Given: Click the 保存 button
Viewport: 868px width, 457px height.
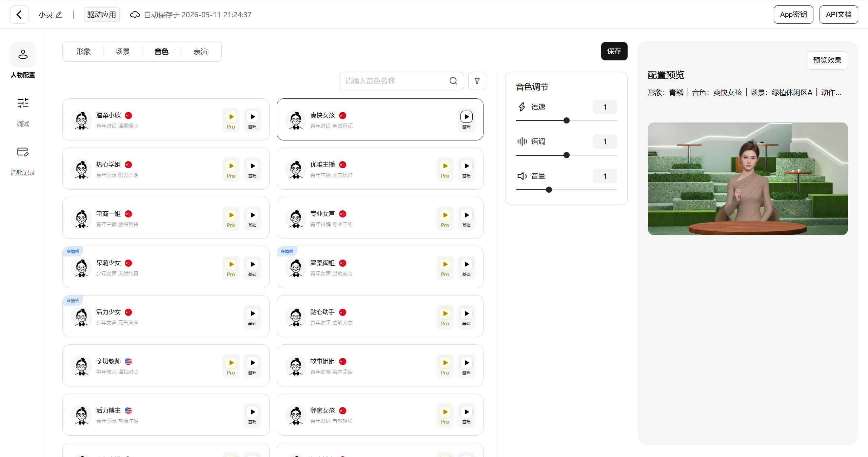Looking at the screenshot, I should (x=614, y=51).
